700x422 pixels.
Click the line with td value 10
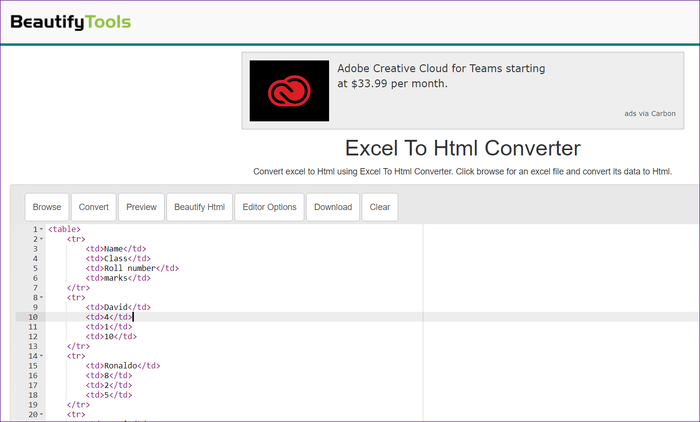coord(111,336)
